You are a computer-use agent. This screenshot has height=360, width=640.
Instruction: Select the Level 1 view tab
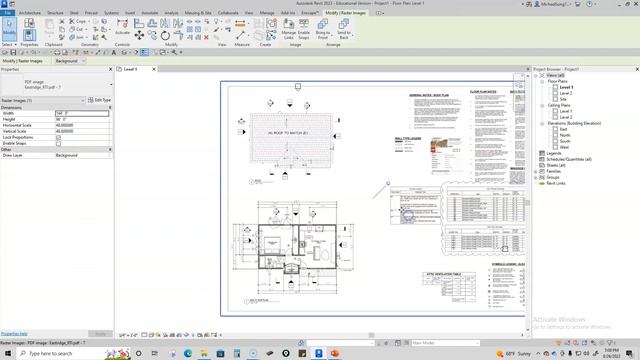136,69
